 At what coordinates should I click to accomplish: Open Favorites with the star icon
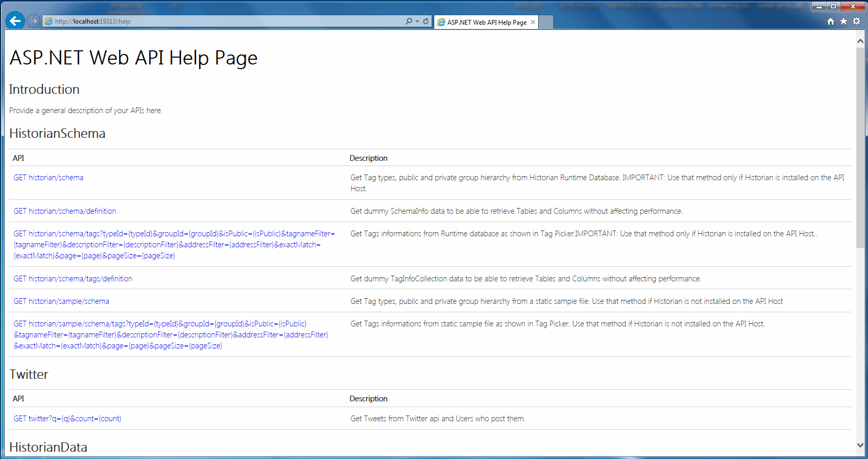843,21
